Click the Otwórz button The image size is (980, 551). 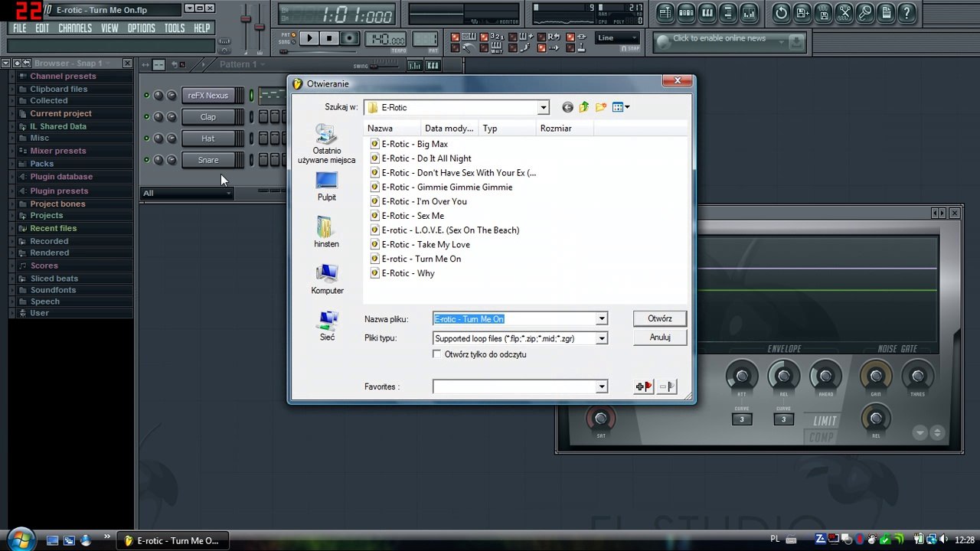660,318
